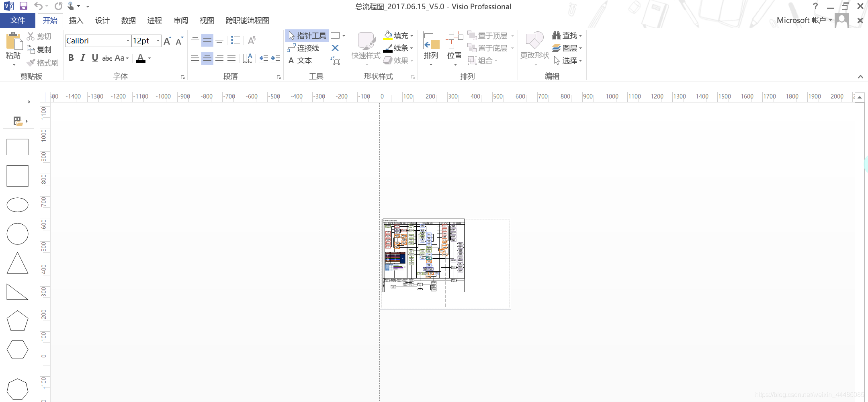Viewport: 868px width, 402px height.
Task: Click the font color swatch
Action: (x=140, y=58)
